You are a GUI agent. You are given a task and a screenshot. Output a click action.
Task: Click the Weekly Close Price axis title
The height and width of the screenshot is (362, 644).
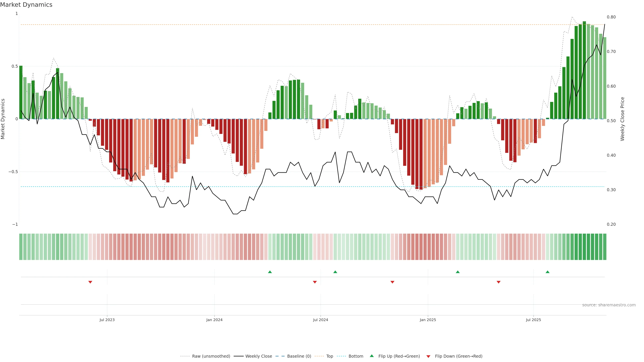tap(622, 119)
